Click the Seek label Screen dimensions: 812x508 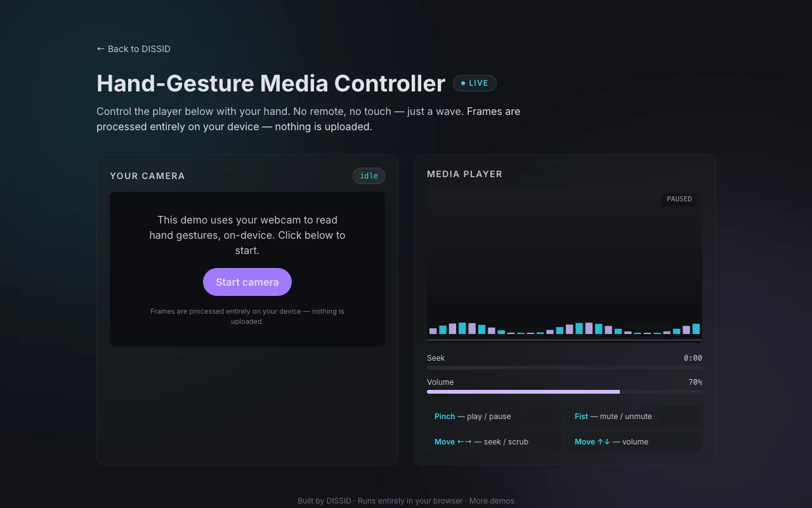436,358
